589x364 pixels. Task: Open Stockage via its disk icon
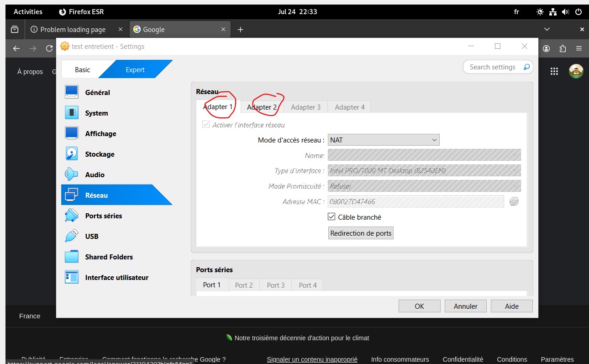click(x=72, y=154)
